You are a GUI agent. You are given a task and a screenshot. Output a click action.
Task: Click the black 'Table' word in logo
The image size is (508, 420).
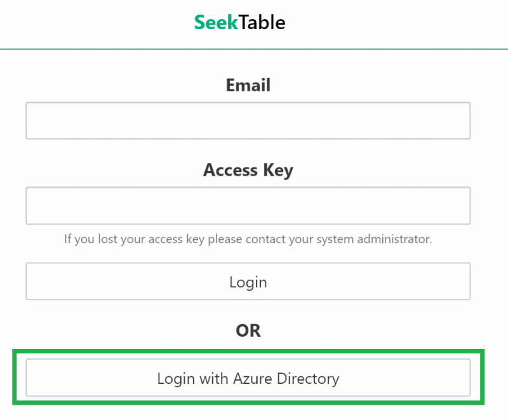point(262,23)
